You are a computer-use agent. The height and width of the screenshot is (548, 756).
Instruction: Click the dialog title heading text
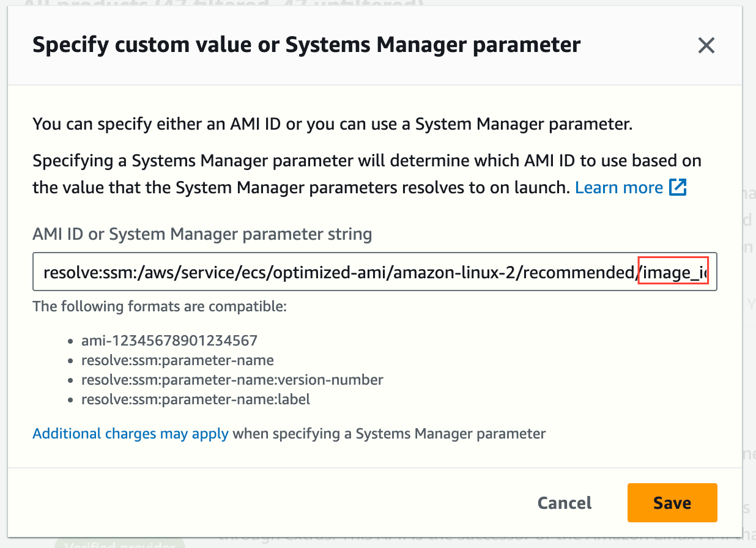pyautogui.click(x=306, y=45)
